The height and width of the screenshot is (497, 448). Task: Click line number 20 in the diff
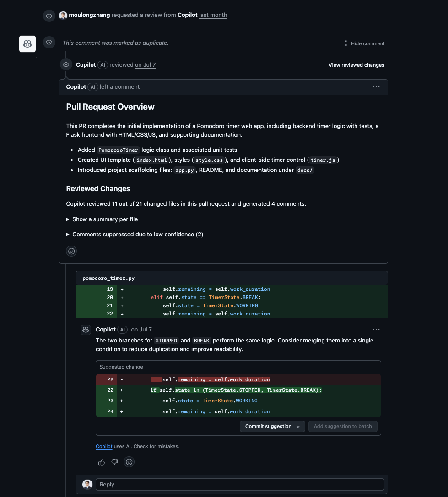[x=110, y=297]
